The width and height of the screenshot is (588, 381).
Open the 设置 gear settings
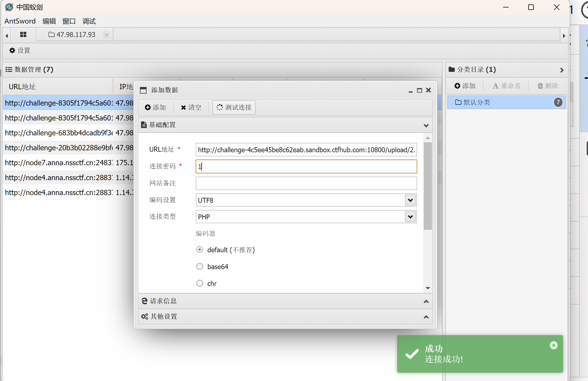[x=20, y=51]
